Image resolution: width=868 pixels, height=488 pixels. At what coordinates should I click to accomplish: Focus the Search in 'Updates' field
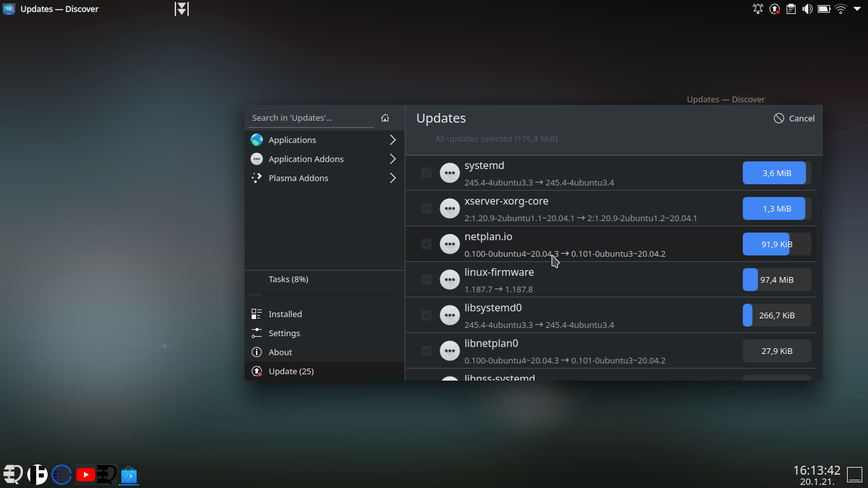(311, 118)
